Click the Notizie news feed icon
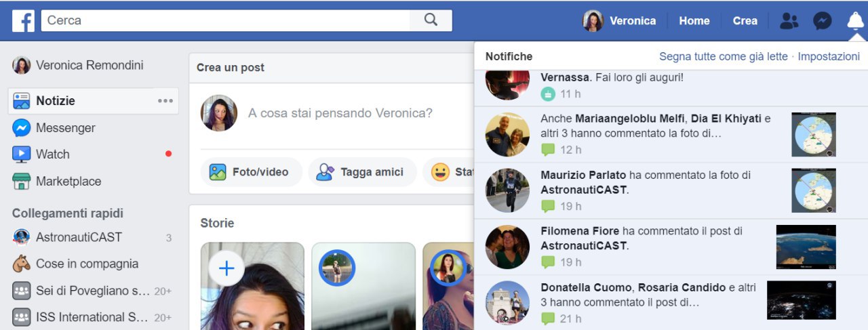The height and width of the screenshot is (330, 868). pos(22,101)
